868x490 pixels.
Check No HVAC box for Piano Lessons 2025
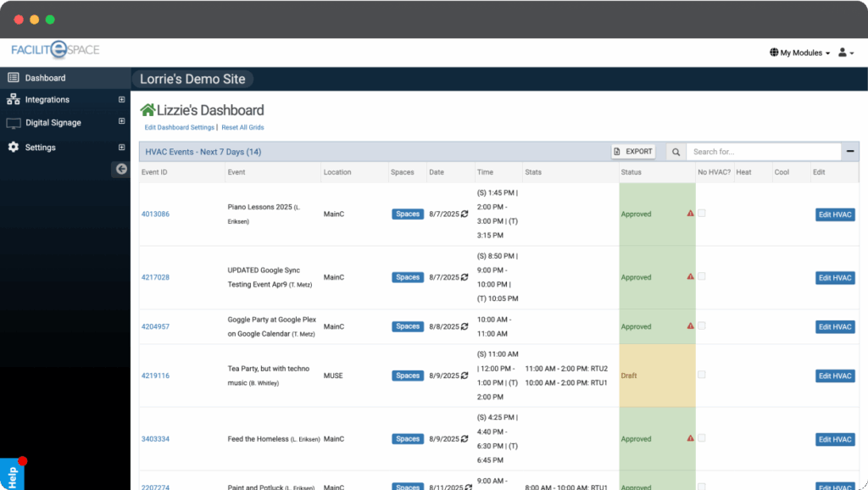pyautogui.click(x=701, y=214)
